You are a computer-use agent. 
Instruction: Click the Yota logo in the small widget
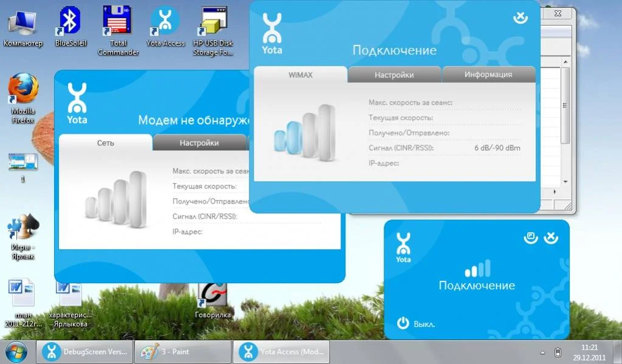[x=403, y=248]
